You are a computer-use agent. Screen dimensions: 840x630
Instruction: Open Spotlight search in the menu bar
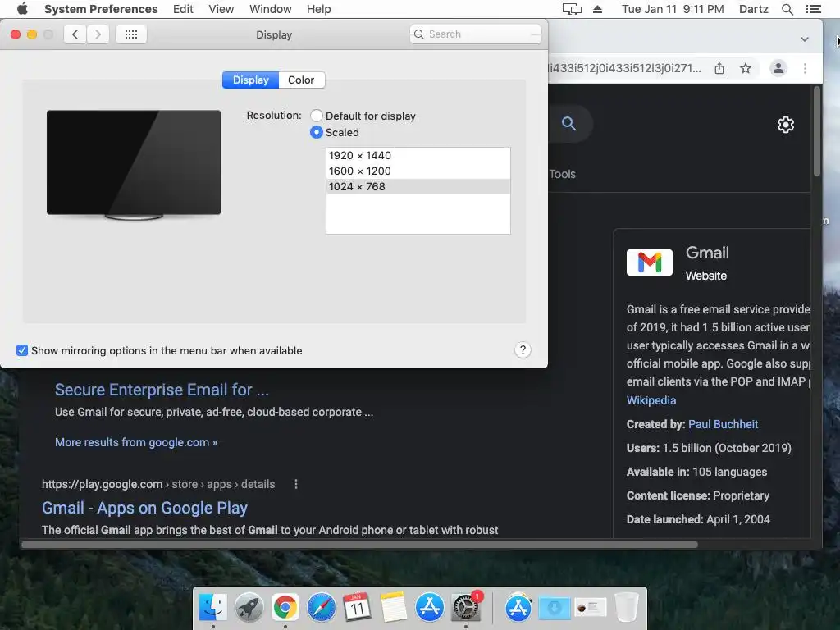(x=787, y=9)
